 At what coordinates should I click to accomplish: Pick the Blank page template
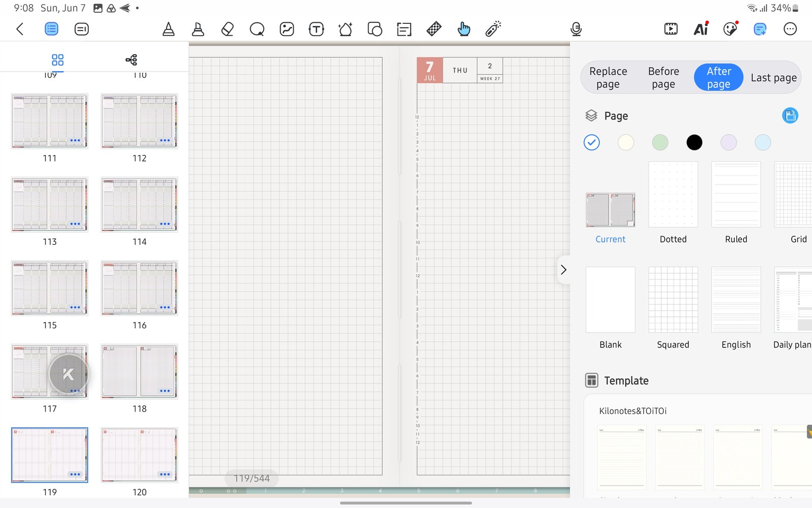(x=610, y=300)
